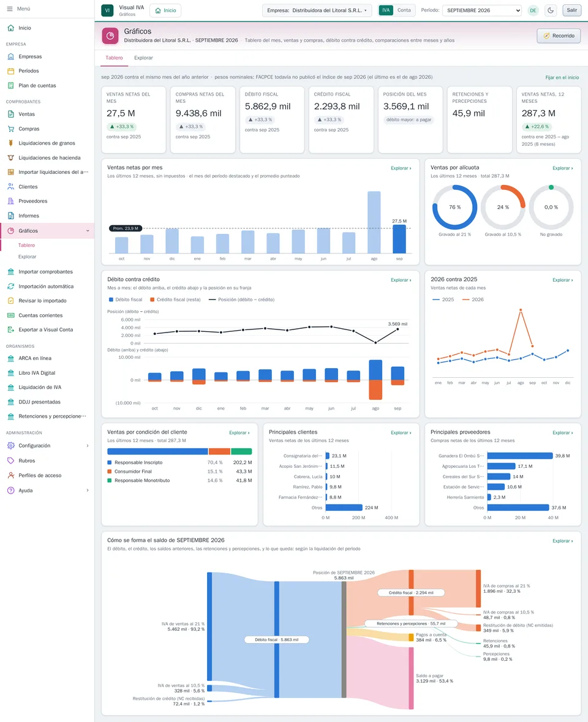Open the Perfiles de acceso user icon
The width and height of the screenshot is (588, 722).
(x=10, y=476)
